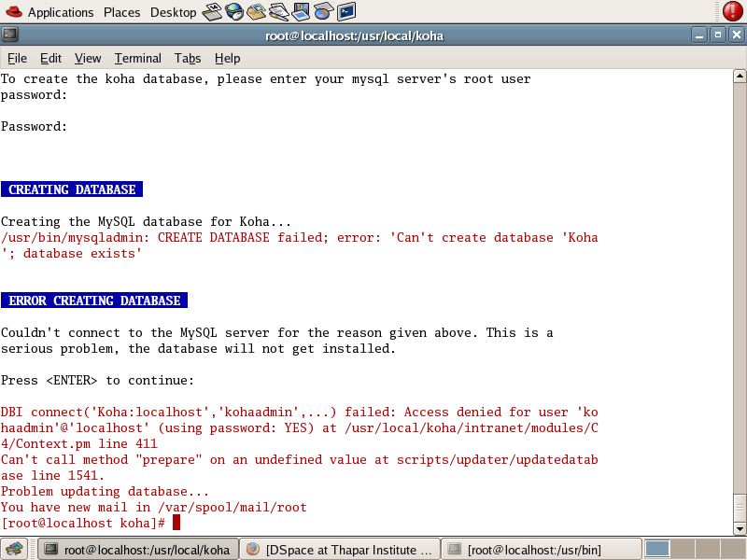Click the Red Hat logo icon

coord(12,11)
